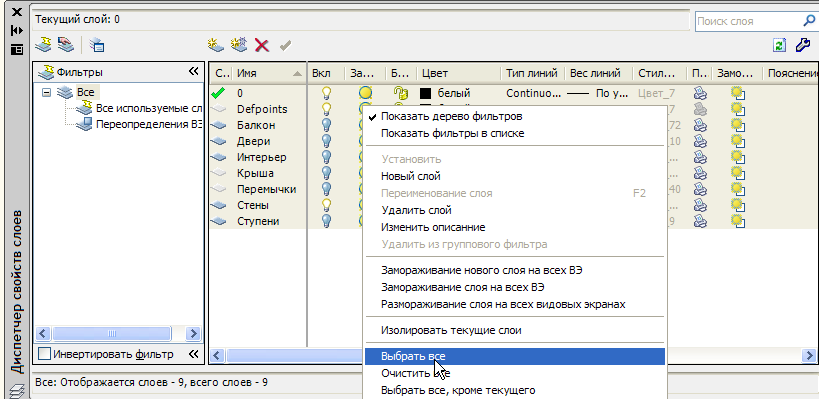The image size is (819, 399).
Task: Click viewport freeze icon in Ступени row
Action: [x=738, y=221]
